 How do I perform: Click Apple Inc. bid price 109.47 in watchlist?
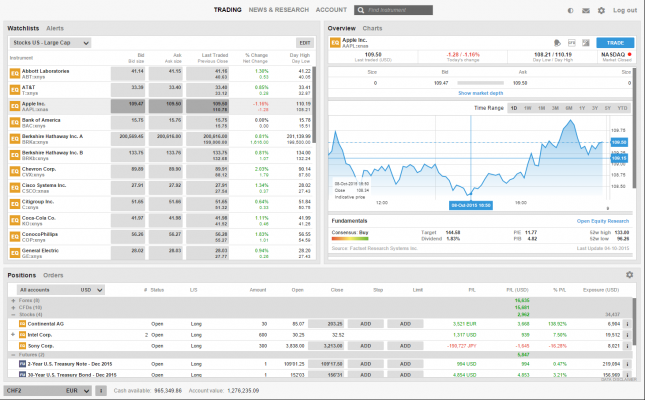pos(128,106)
